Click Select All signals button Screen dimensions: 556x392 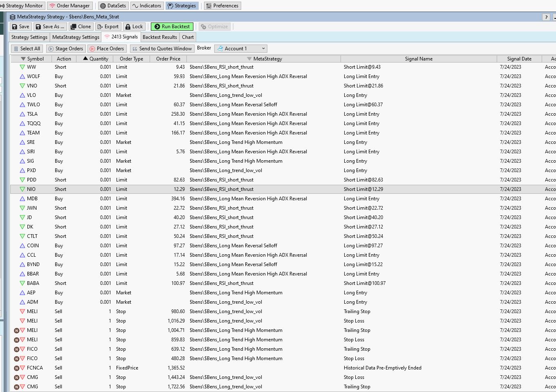[27, 49]
